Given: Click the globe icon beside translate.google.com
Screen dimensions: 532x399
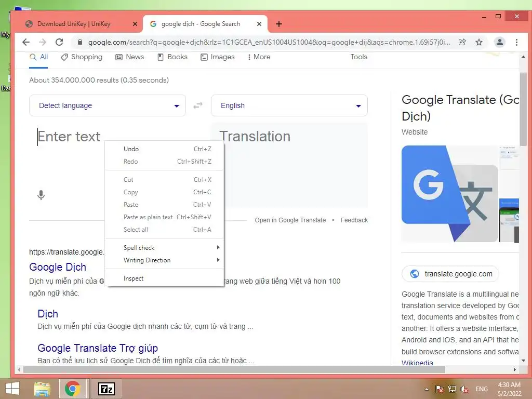Looking at the screenshot, I should tap(414, 274).
